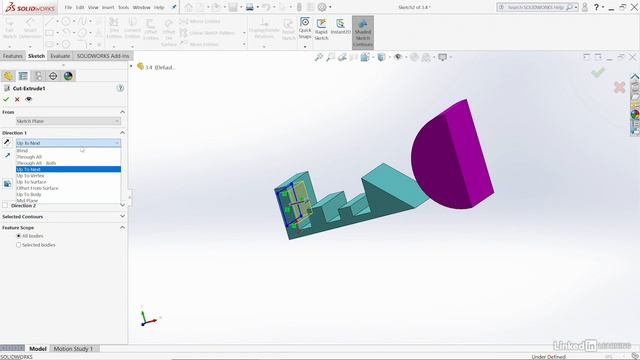Viewport: 640px width, 360px height.
Task: Open the Tools menu
Action: [x=124, y=7]
